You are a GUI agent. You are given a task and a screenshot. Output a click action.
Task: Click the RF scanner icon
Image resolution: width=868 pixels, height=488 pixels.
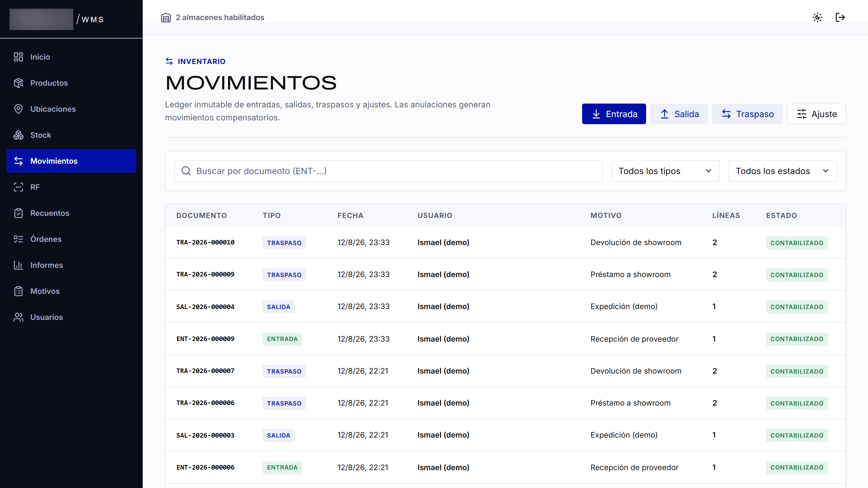(x=18, y=187)
